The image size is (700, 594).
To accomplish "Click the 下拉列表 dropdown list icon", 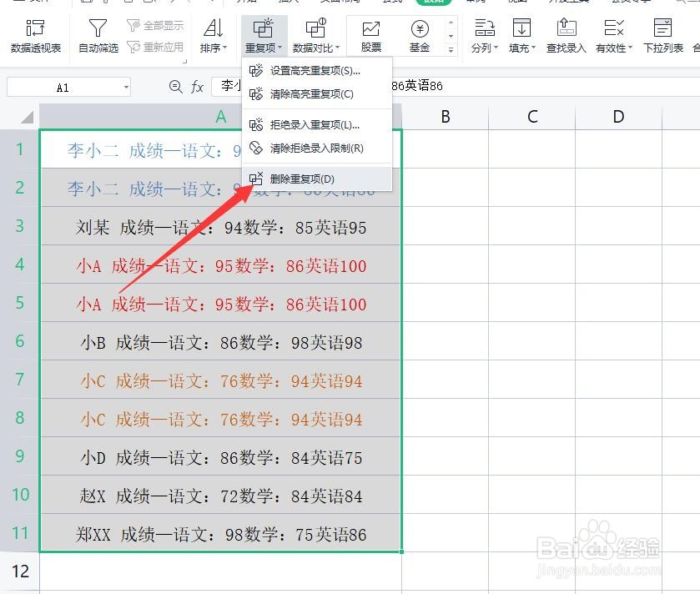I will (x=663, y=35).
